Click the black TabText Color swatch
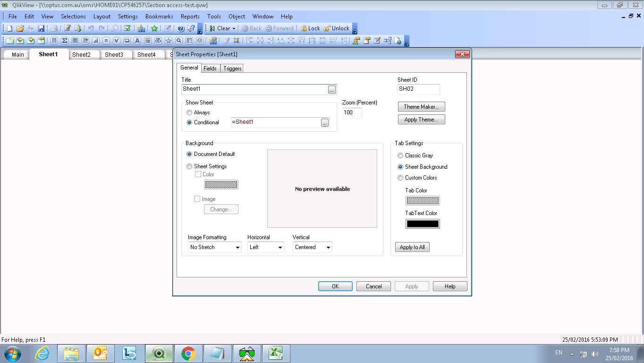The image size is (644, 363). 423,224
